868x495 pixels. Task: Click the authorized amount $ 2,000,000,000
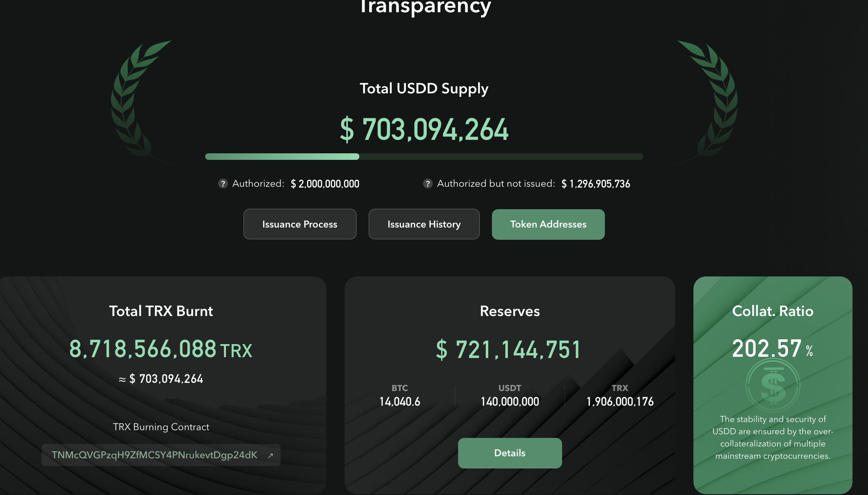pos(325,184)
